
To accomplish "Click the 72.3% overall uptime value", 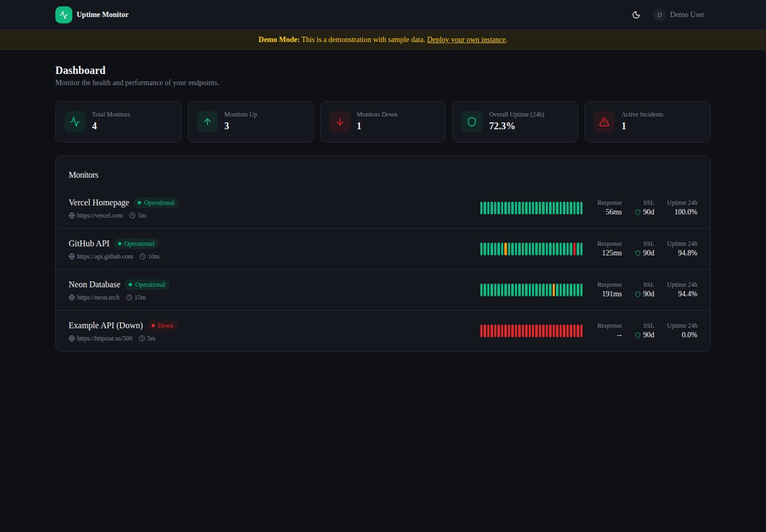I will pos(502,126).
